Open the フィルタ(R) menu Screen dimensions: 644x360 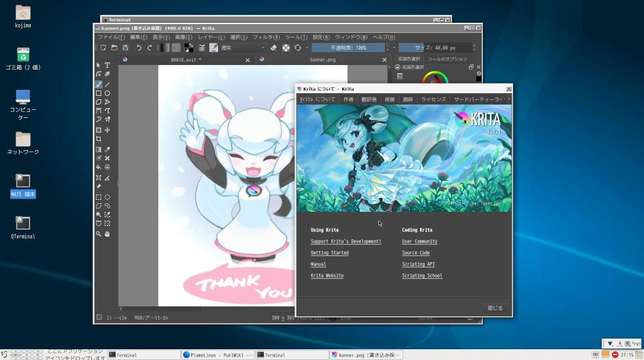[x=266, y=37]
